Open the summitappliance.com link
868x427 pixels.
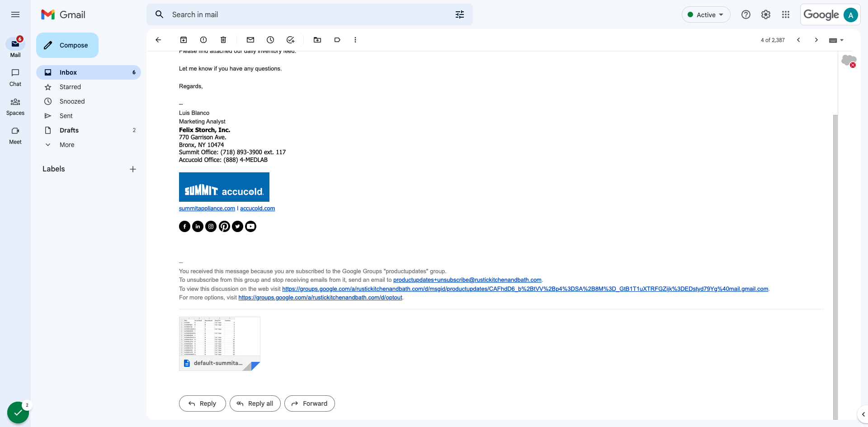click(x=207, y=209)
